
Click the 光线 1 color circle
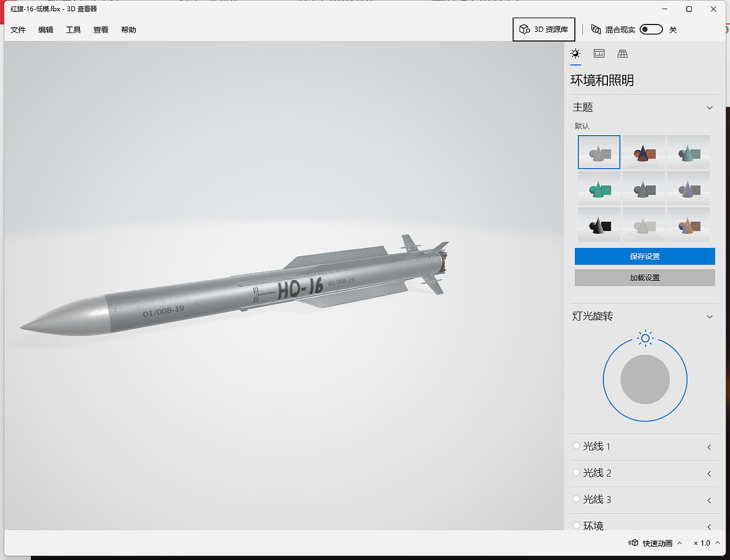pyautogui.click(x=576, y=446)
